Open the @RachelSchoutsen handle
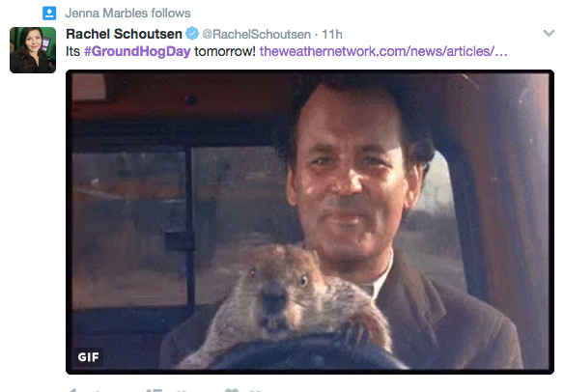Viewport: 564px width, 392px height. pos(257,35)
